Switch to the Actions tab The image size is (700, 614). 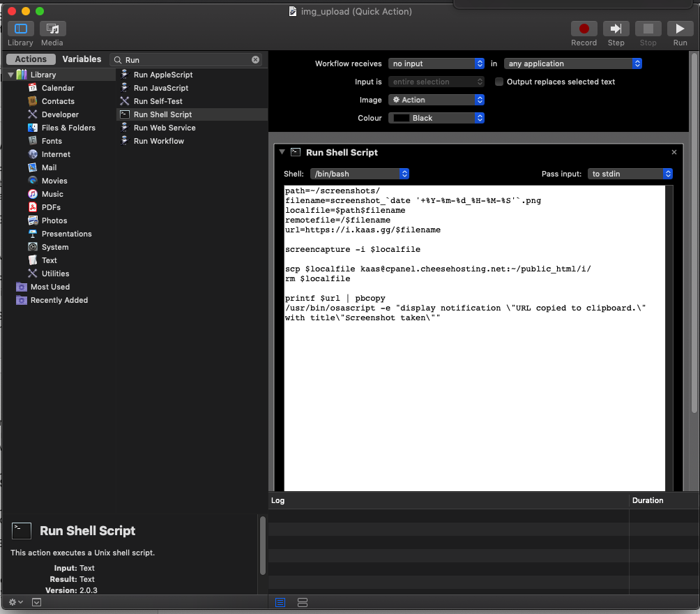[x=31, y=59]
